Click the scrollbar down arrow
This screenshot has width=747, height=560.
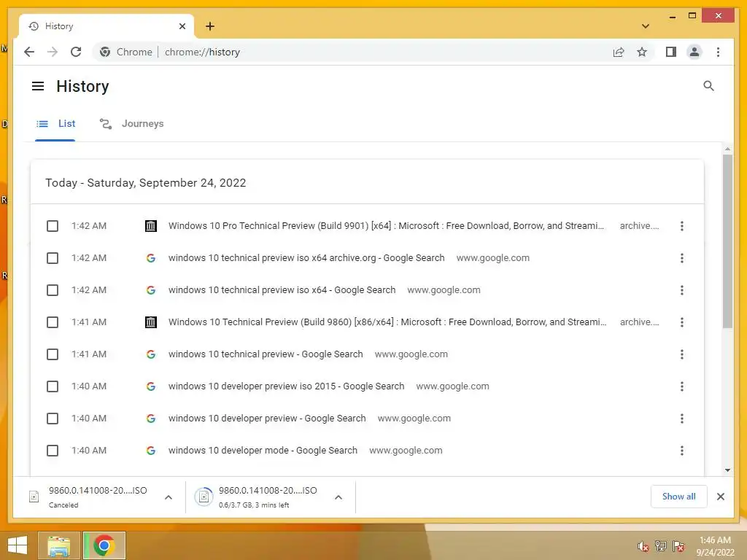tap(727, 470)
